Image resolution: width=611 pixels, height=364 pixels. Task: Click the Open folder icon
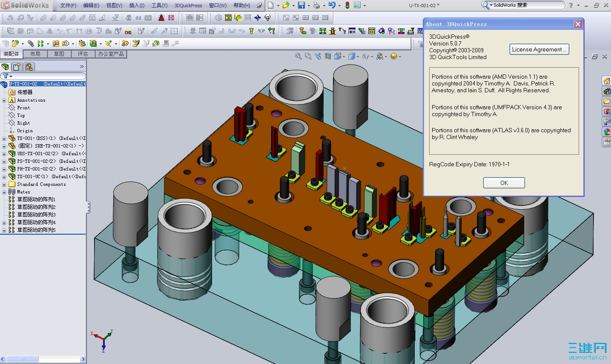tap(286, 5)
